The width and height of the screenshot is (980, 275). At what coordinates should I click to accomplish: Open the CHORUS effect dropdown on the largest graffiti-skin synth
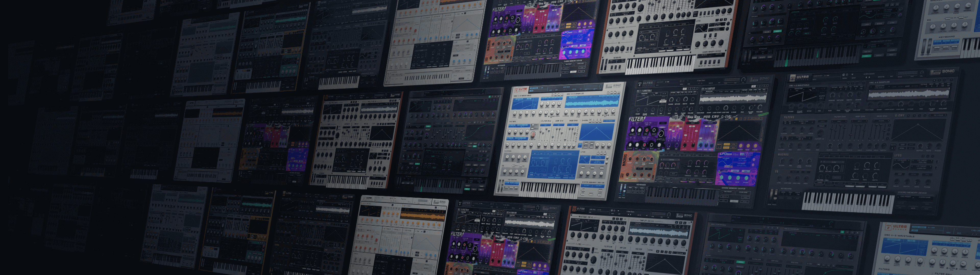671,160
